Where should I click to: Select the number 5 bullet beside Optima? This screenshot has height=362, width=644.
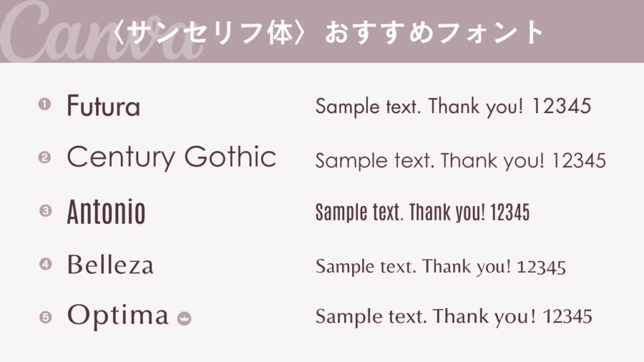(45, 317)
